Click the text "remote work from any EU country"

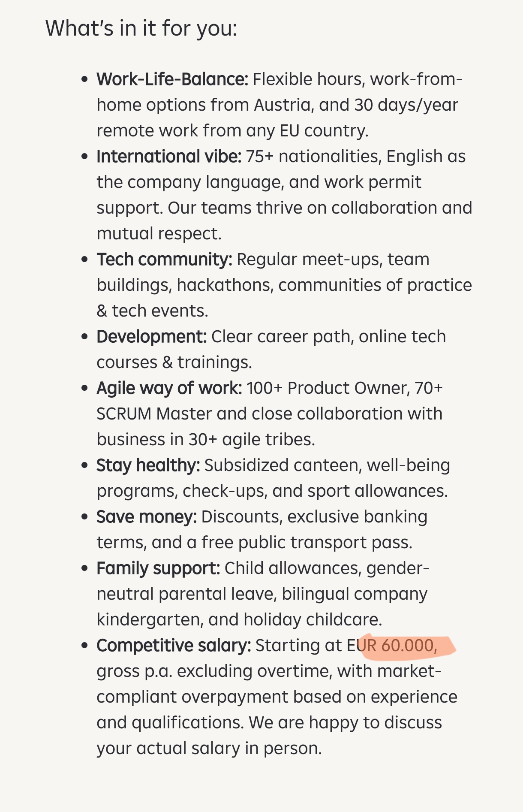[232, 131]
